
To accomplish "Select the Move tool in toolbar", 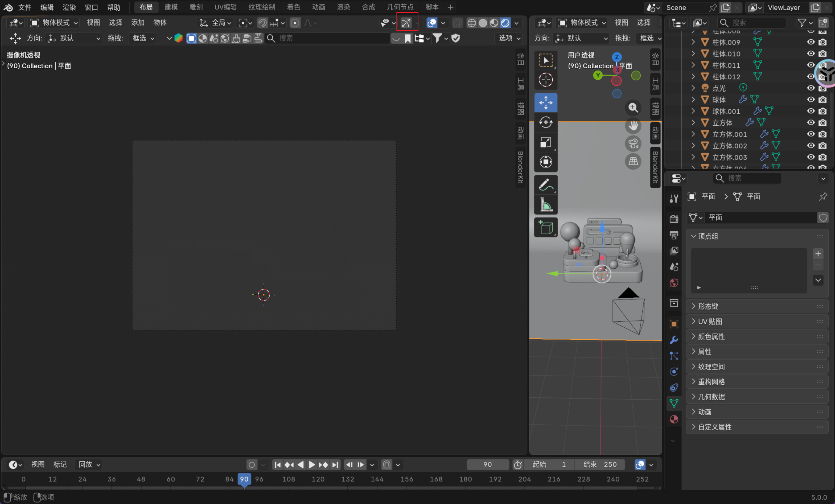I will (546, 103).
